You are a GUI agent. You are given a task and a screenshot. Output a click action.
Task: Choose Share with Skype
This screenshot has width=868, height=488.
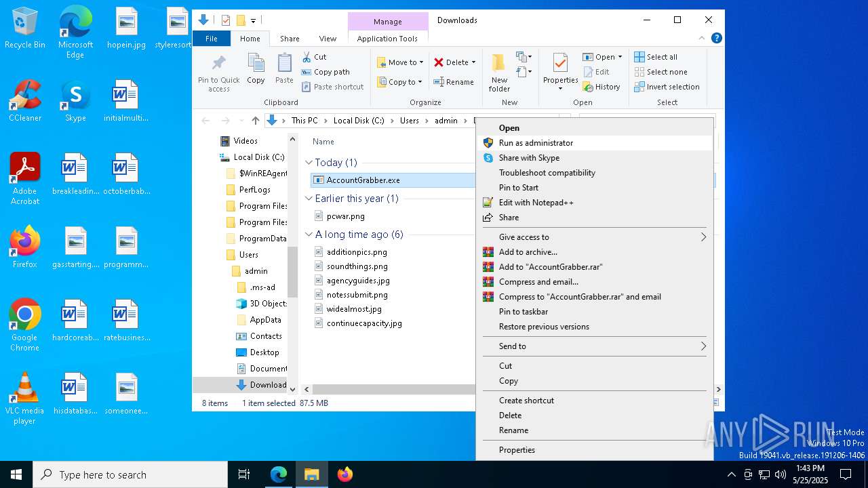tap(594, 158)
